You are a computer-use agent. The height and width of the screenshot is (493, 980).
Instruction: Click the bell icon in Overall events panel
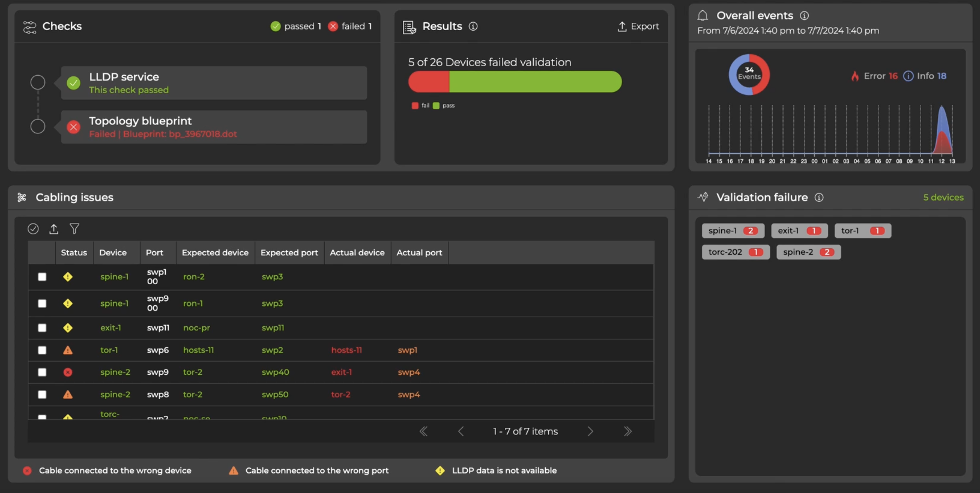click(x=703, y=15)
